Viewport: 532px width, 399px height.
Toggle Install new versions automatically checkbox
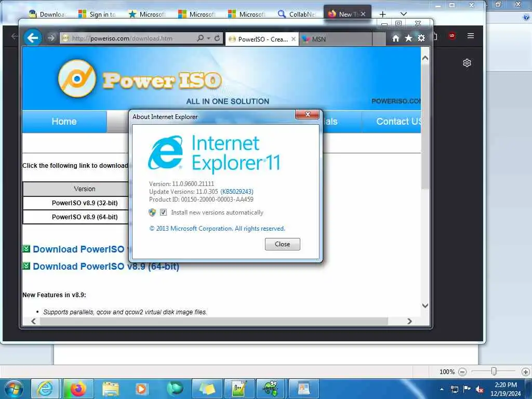163,212
